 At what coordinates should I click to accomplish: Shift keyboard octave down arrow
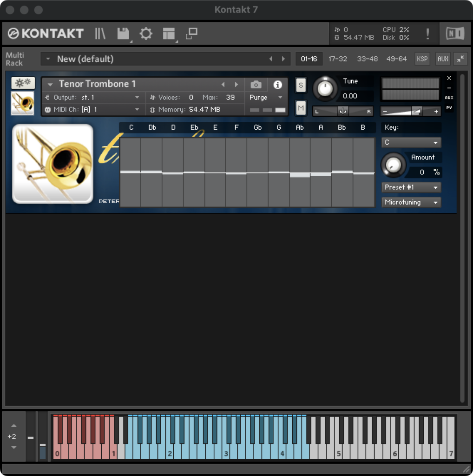click(x=13, y=447)
